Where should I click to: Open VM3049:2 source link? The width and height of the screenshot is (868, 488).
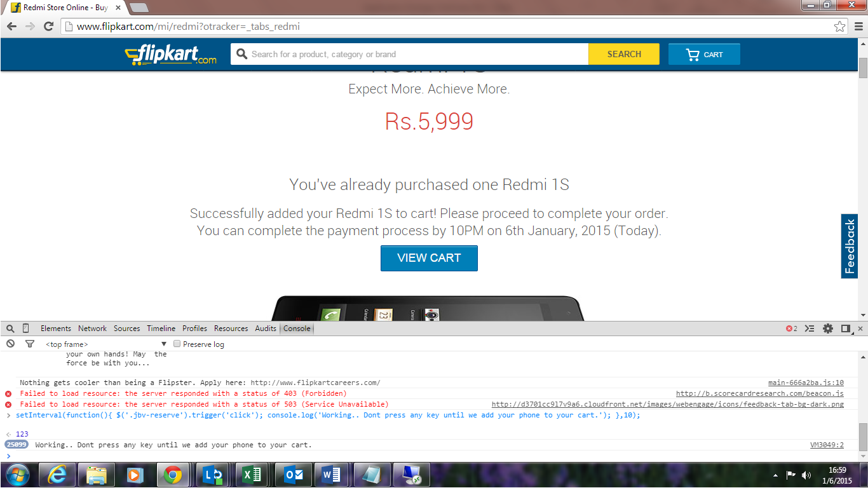pos(827,445)
